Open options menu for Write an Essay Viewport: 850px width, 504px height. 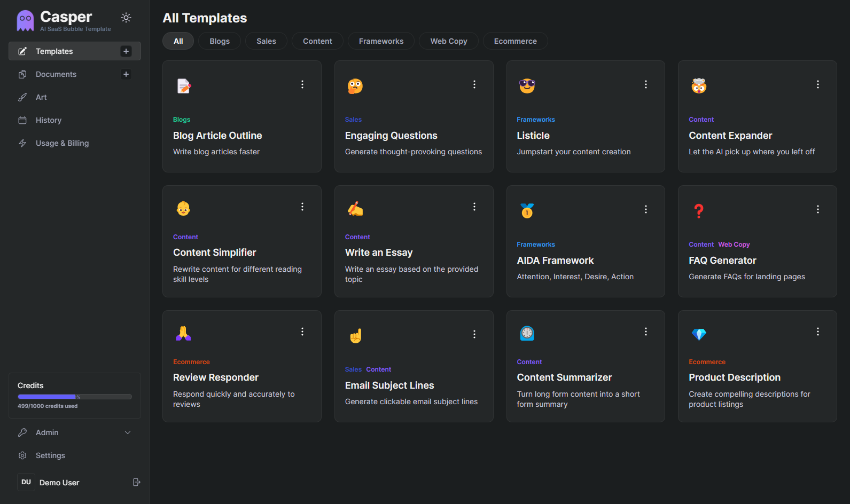click(x=474, y=207)
